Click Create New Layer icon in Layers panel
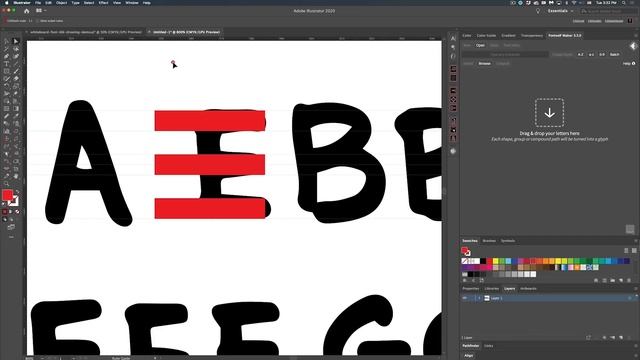 (x=621, y=338)
